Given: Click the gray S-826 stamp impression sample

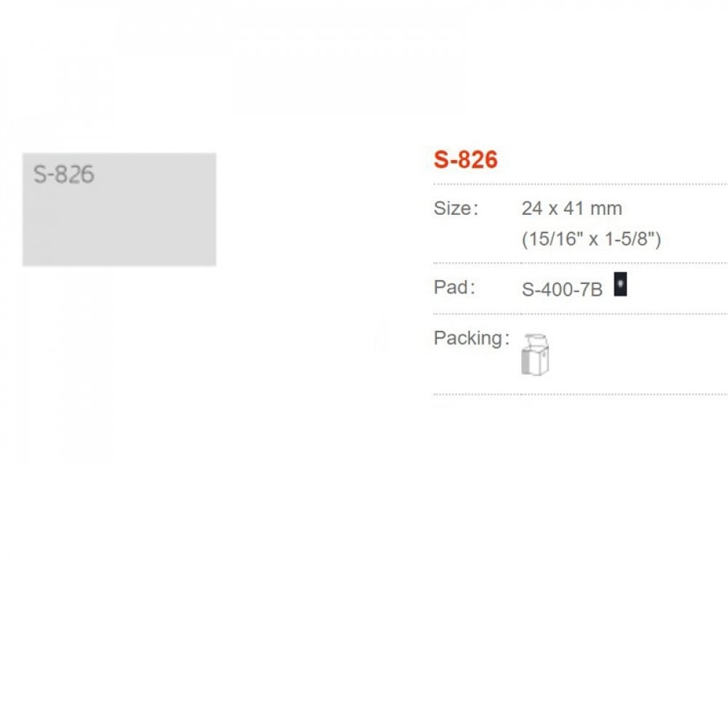Looking at the screenshot, I should pyautogui.click(x=119, y=218).
